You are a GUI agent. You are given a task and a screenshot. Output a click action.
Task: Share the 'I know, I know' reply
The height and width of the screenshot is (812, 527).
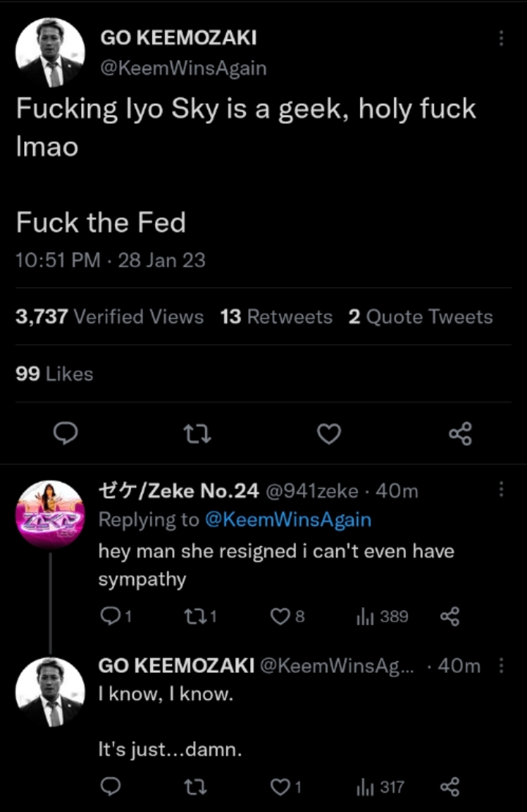pos(448,787)
